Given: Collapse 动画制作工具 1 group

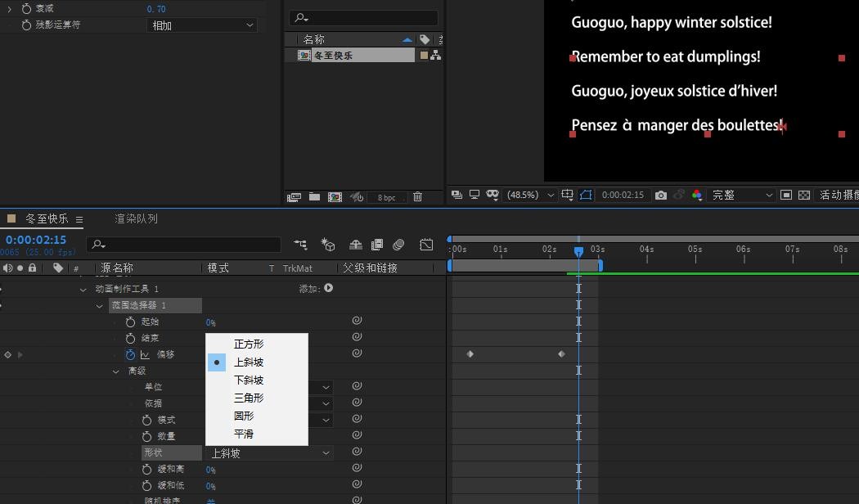Looking at the screenshot, I should [x=83, y=290].
